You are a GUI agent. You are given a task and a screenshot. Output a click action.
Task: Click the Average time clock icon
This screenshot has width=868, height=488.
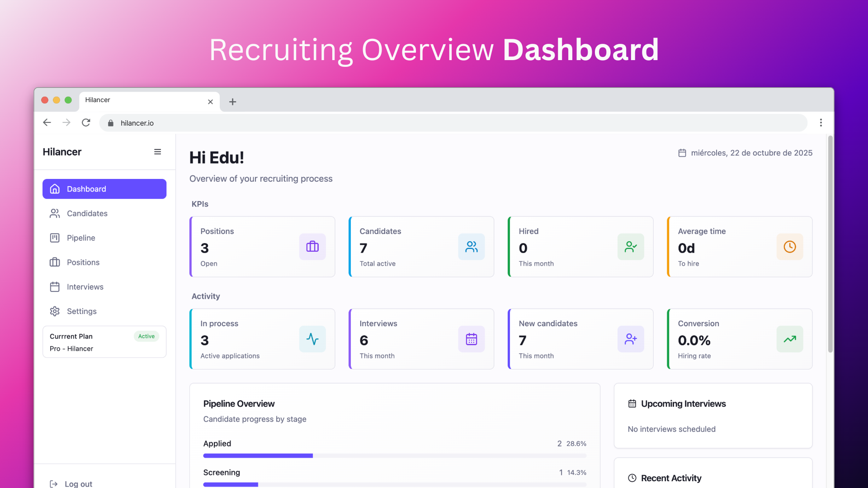pyautogui.click(x=790, y=247)
